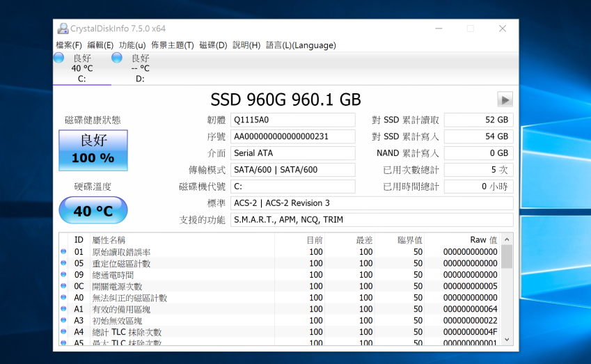The height and width of the screenshot is (364, 591).
Task: Go to next disk with arrow button
Action: [505, 100]
